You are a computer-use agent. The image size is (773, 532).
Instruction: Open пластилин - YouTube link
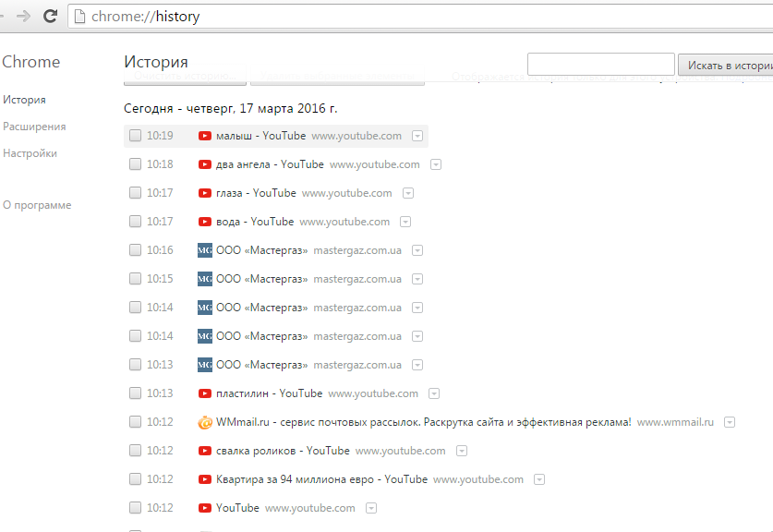269,393
